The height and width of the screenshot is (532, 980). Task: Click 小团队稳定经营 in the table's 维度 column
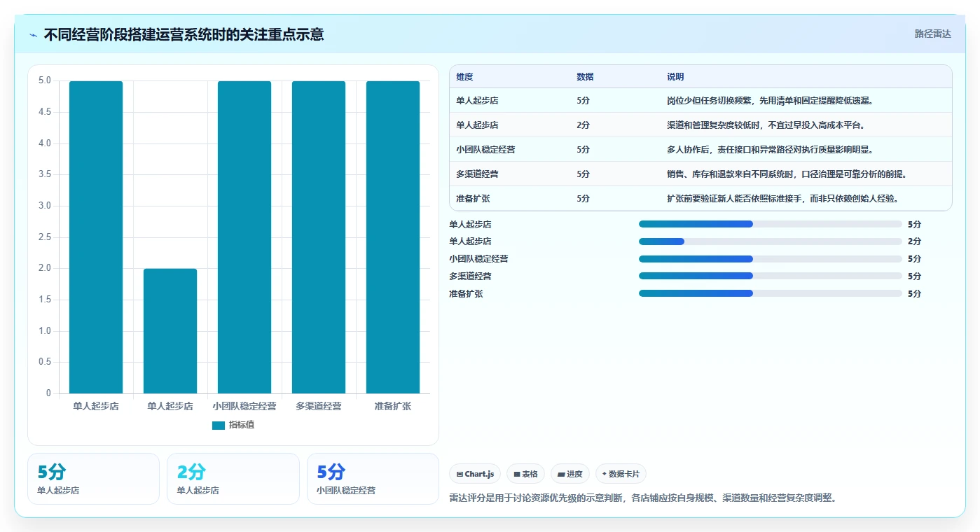click(485, 150)
